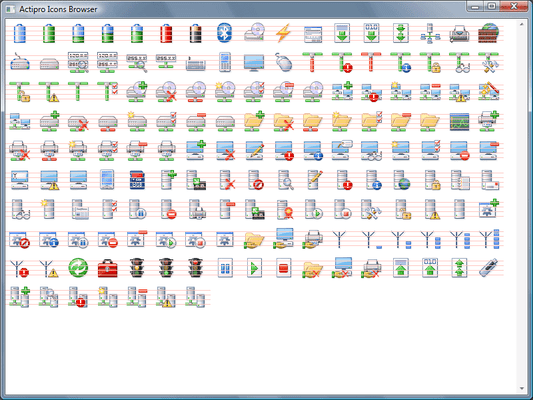Click the full signal strength antenna icon
This screenshot has width=533, height=400.
488,239
